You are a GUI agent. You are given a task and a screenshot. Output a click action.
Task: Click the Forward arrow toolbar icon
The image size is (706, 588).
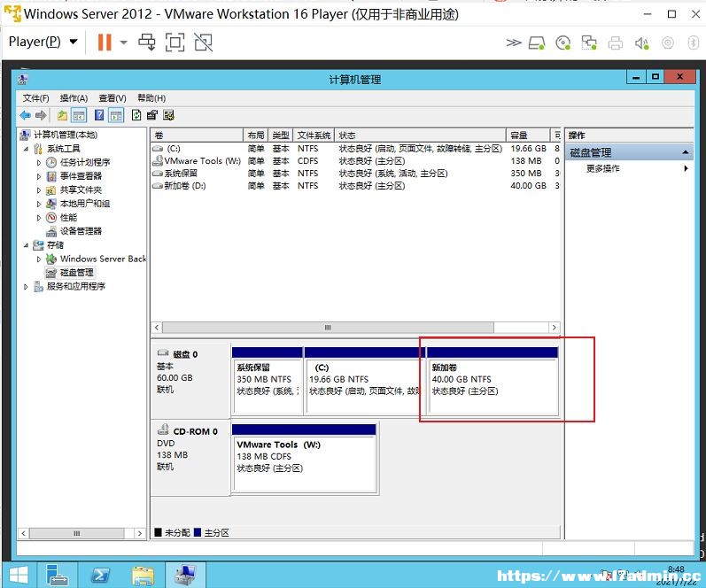tap(41, 115)
